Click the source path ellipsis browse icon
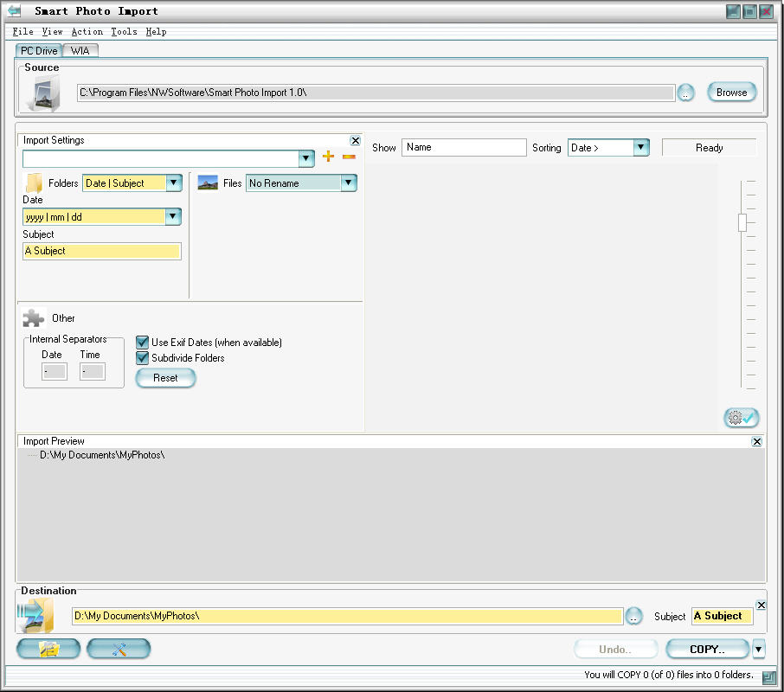The height and width of the screenshot is (692, 784). (685, 93)
